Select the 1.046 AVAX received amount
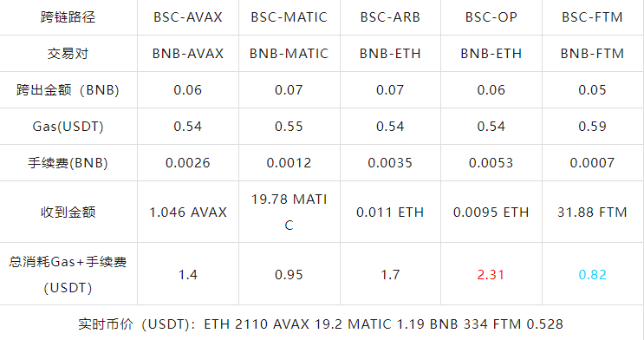The height and width of the screenshot is (340, 644). point(188,212)
